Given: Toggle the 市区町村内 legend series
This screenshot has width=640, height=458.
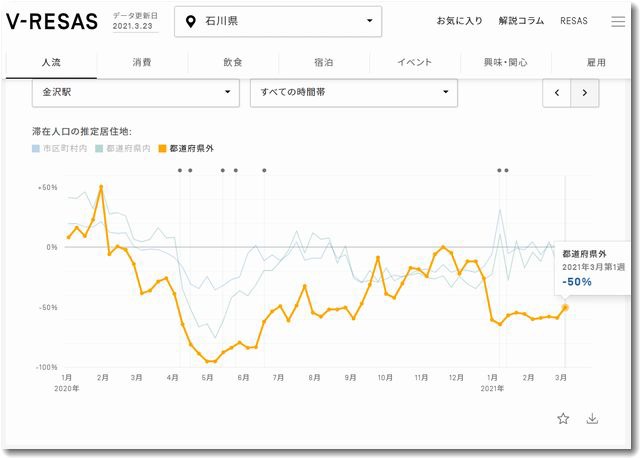Looking at the screenshot, I should [60, 148].
